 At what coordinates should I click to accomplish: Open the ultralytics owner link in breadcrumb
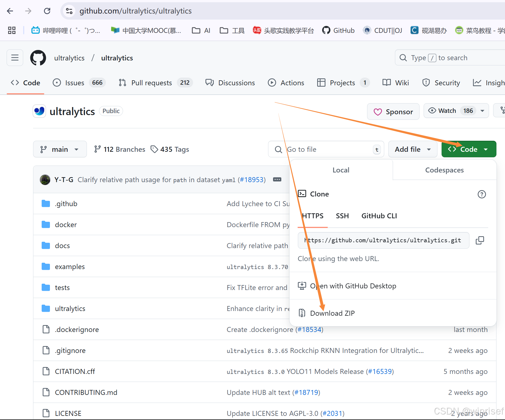tap(69, 58)
